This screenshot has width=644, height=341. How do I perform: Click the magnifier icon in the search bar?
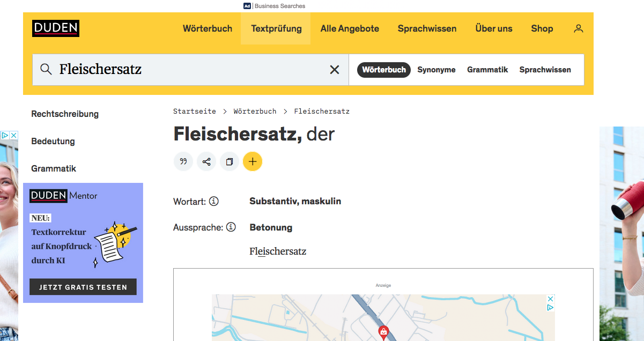[46, 69]
